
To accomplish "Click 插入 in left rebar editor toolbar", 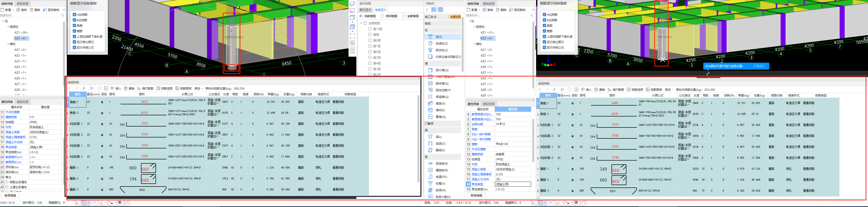I will coord(116,88).
